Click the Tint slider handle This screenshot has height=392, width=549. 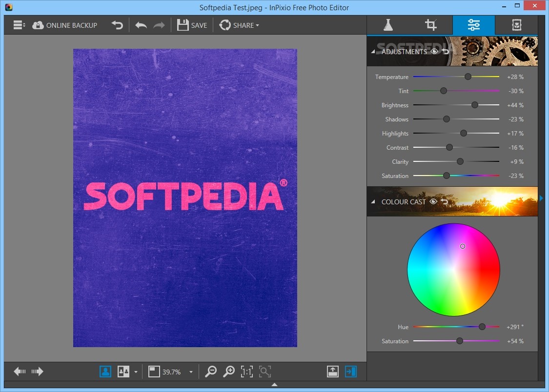(x=444, y=91)
